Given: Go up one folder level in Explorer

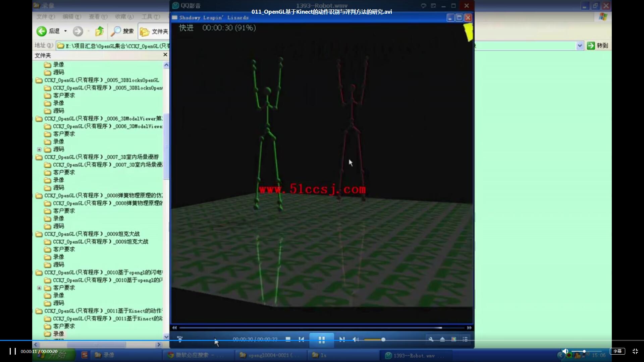Looking at the screenshot, I should point(99,31).
